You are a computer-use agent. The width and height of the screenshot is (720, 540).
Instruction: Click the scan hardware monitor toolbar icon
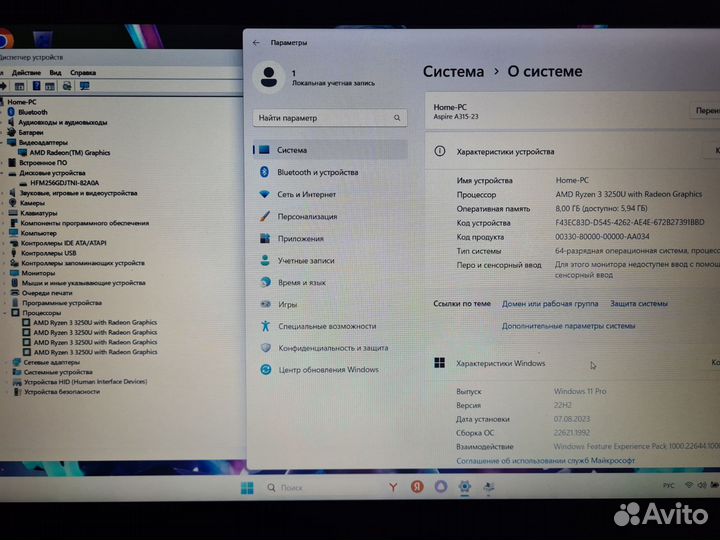(x=84, y=86)
